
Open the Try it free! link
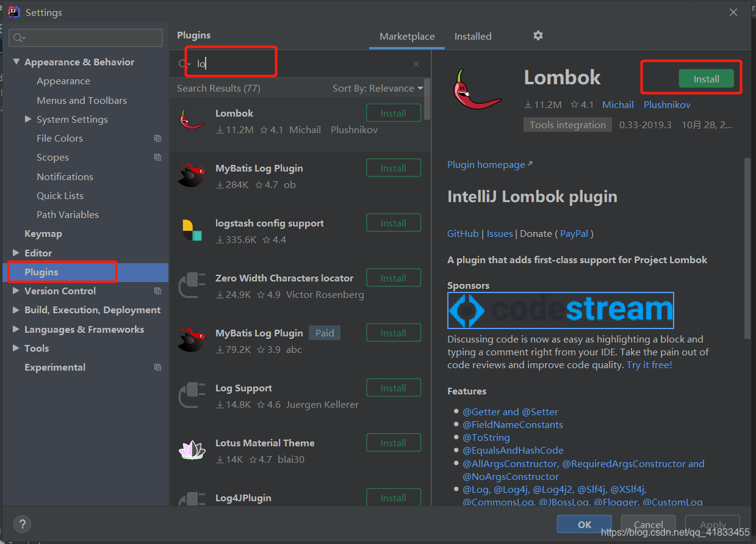pyautogui.click(x=649, y=364)
